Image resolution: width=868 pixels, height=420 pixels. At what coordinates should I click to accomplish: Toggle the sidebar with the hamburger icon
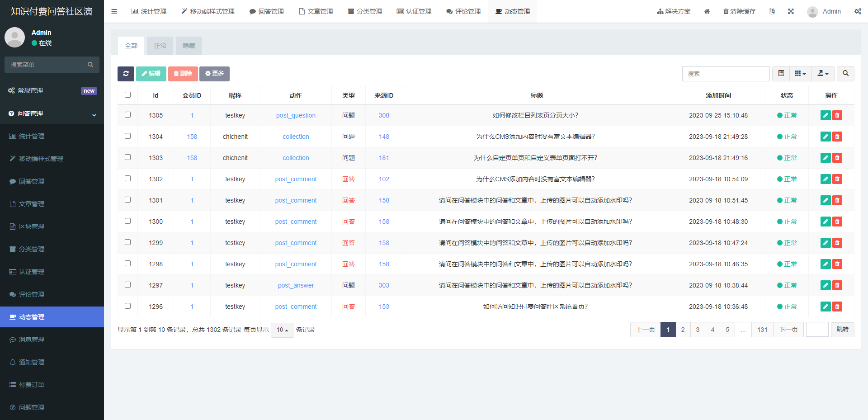[x=114, y=11]
